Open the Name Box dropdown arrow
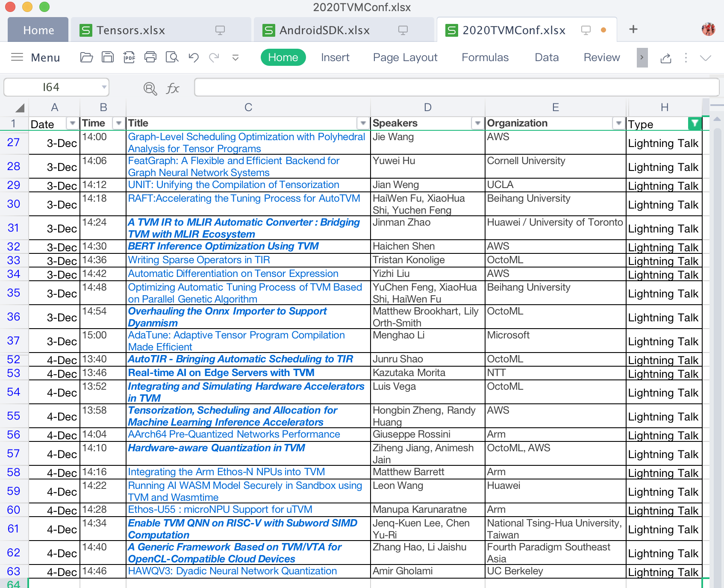Viewport: 724px width, 588px height. coord(104,88)
